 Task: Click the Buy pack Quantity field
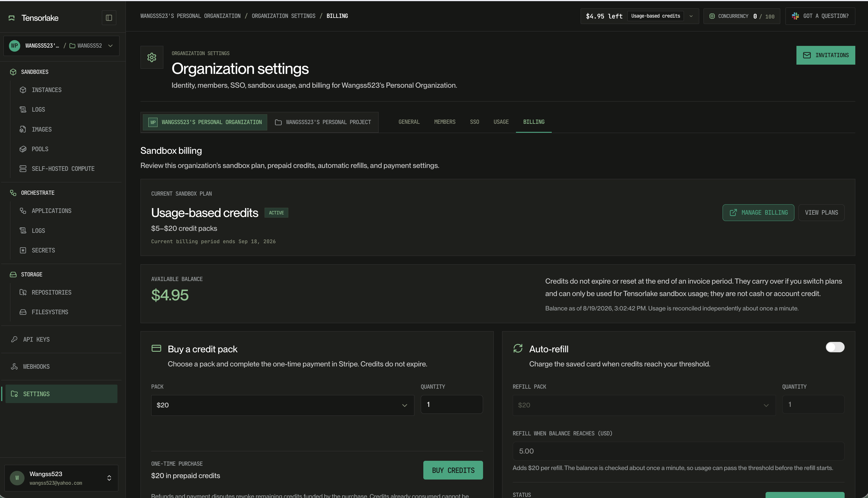coord(451,405)
